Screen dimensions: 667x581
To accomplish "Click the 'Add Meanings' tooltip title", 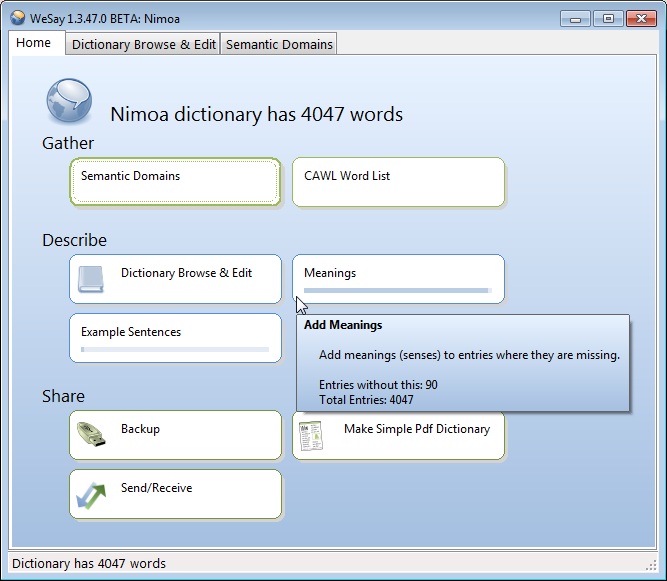I will [x=343, y=325].
